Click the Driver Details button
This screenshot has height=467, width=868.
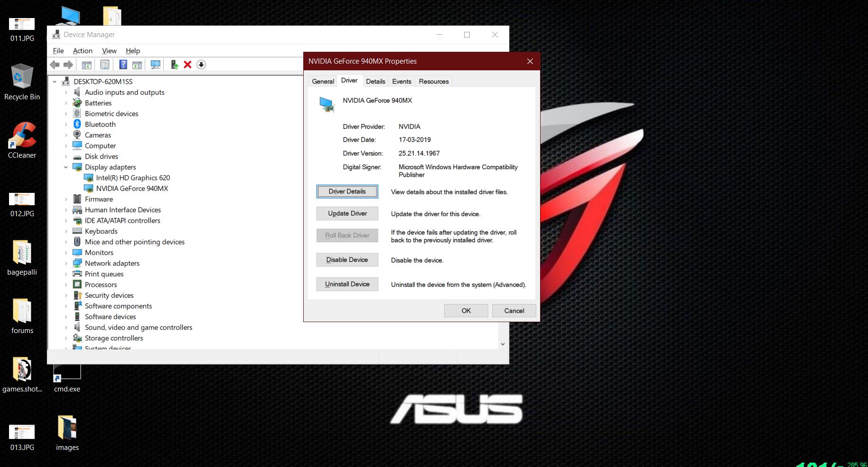point(347,191)
